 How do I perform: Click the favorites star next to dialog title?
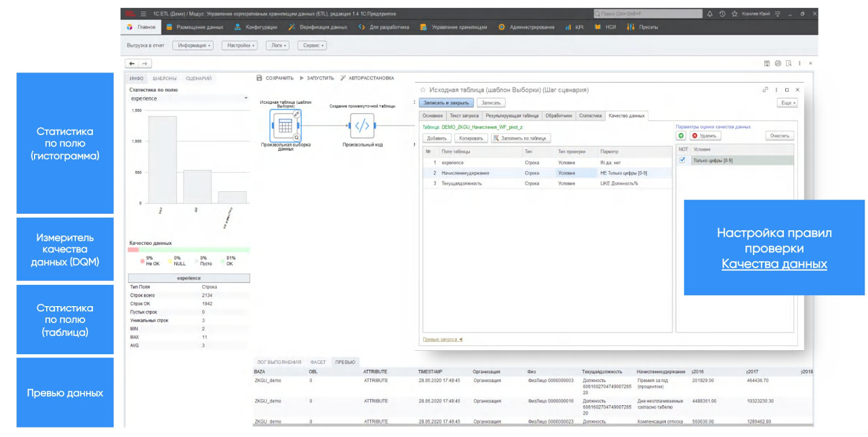422,90
